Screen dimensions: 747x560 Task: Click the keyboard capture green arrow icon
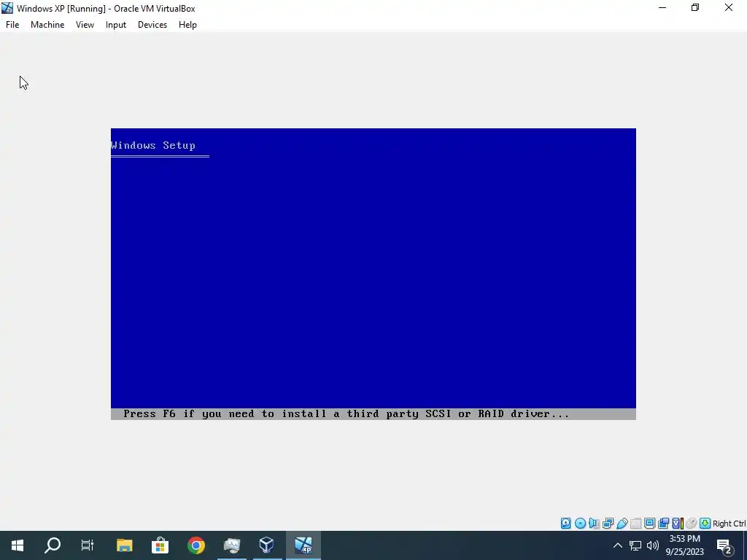(705, 524)
